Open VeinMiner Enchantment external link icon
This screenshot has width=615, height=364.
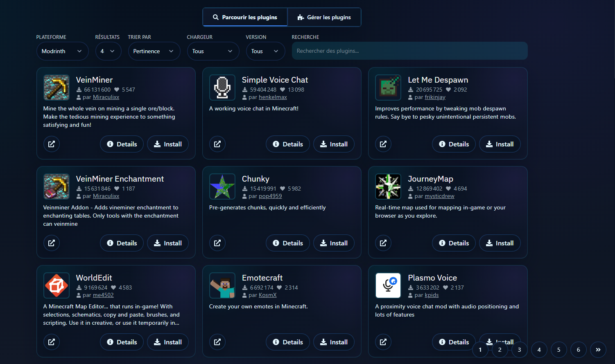tap(52, 243)
